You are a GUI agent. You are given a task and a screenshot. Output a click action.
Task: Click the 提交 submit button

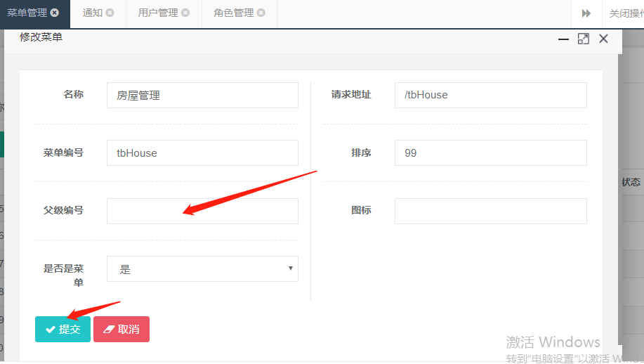click(63, 329)
